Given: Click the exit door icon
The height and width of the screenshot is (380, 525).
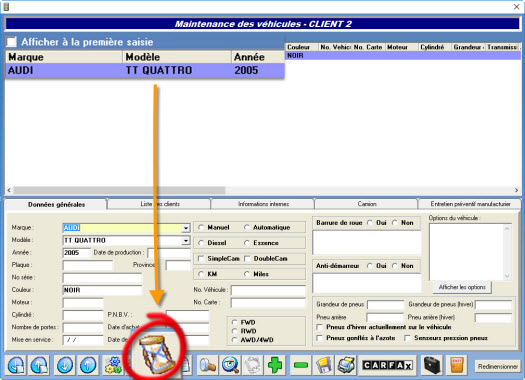Looking at the screenshot, I should pyautogui.click(x=457, y=365).
